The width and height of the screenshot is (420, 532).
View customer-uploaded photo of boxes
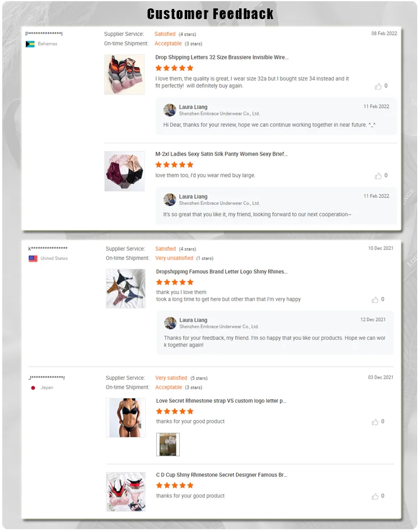(x=168, y=444)
